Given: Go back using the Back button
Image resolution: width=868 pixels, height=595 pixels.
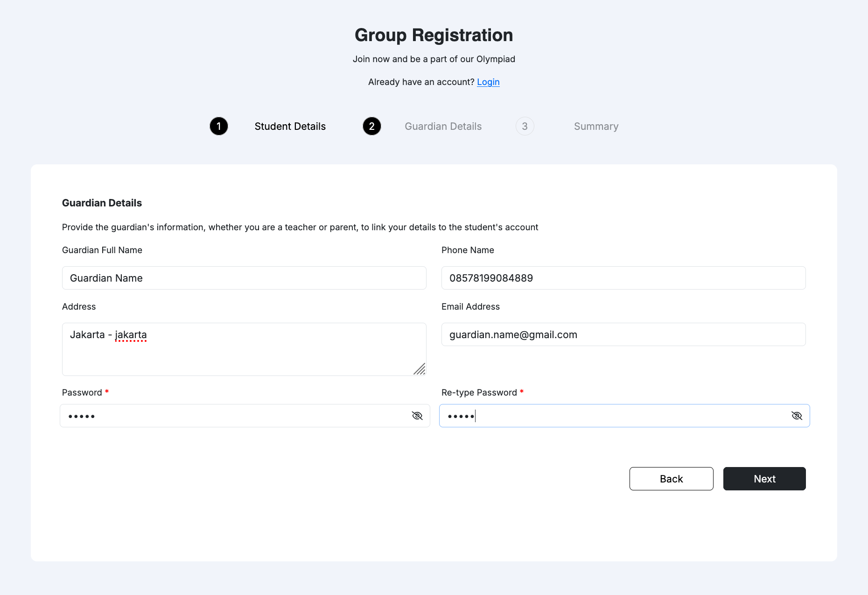Looking at the screenshot, I should click(x=671, y=479).
